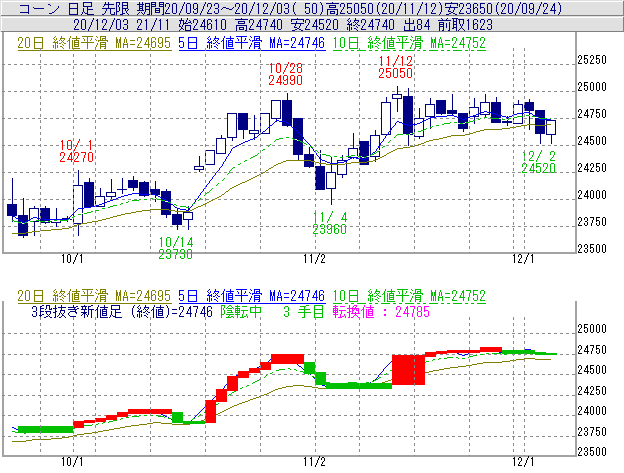Click the 出84 volume value
This screenshot has width=624, height=473.
tap(417, 25)
